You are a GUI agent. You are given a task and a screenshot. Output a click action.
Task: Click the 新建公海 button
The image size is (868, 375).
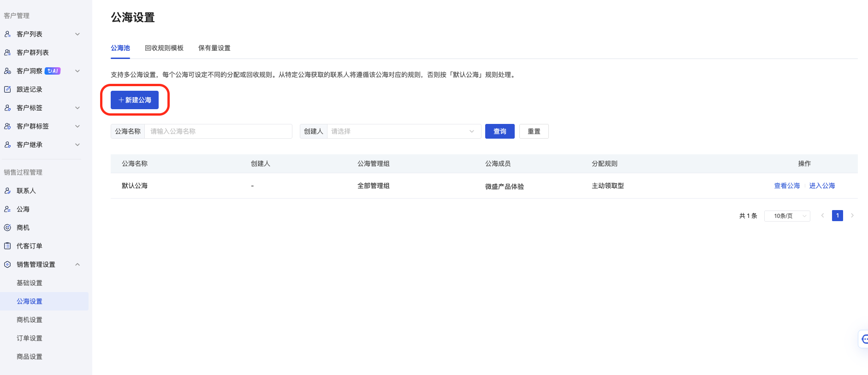[135, 100]
